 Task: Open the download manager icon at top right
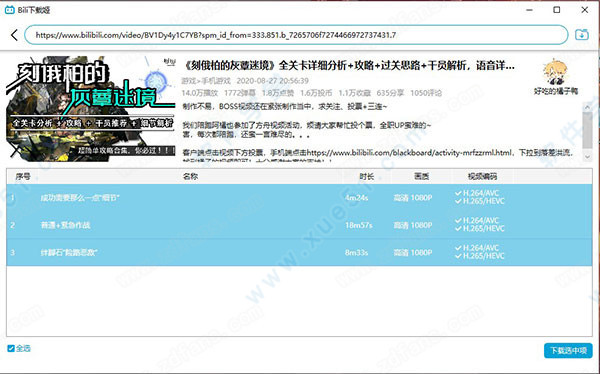pos(582,35)
